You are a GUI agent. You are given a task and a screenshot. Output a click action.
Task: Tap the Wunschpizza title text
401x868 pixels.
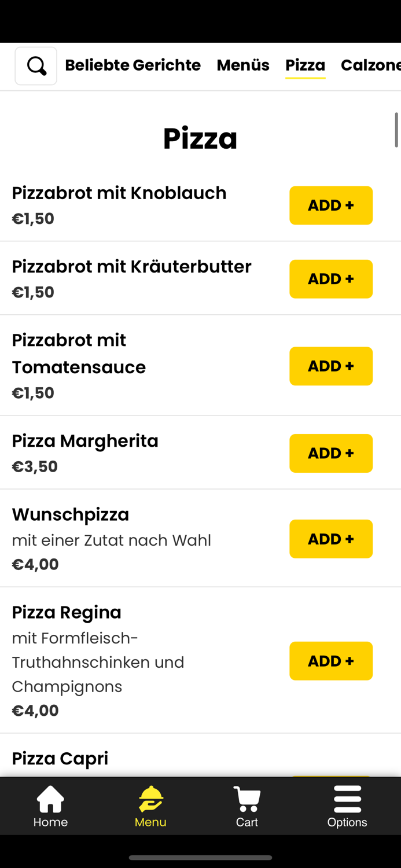pyautogui.click(x=70, y=514)
